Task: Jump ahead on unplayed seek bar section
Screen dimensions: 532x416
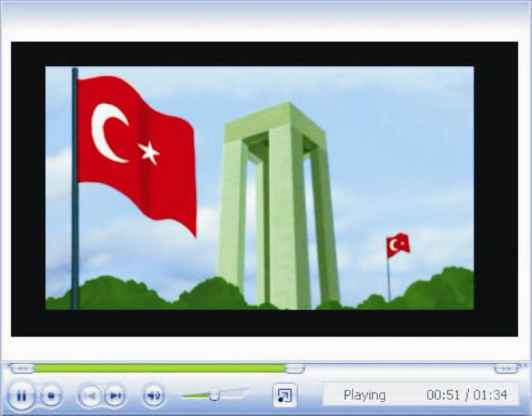Action: point(395,368)
